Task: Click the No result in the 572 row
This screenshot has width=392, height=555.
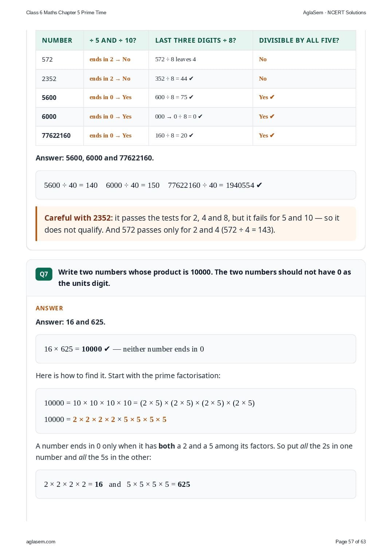Action: click(x=263, y=59)
